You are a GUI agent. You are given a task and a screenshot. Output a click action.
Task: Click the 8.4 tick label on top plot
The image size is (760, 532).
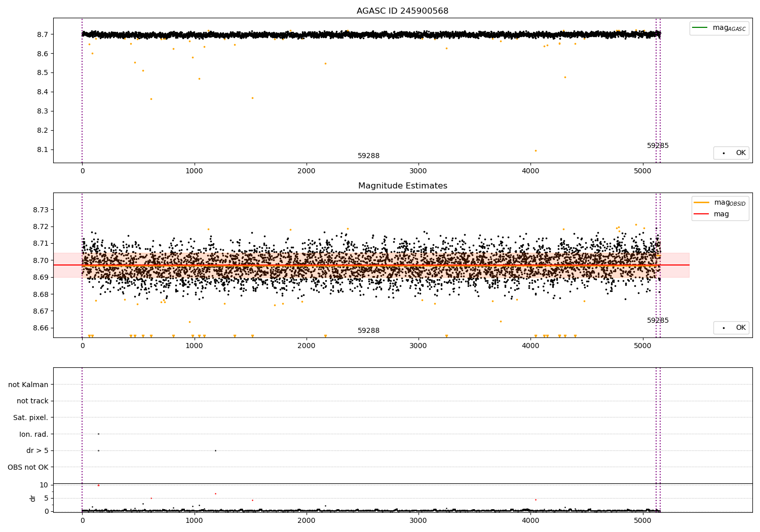[x=43, y=92]
